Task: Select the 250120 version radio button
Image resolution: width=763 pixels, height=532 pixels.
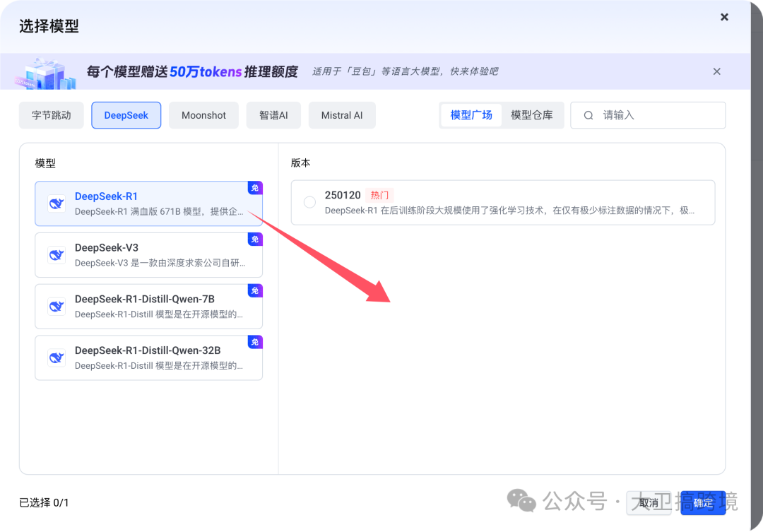Action: (309, 201)
